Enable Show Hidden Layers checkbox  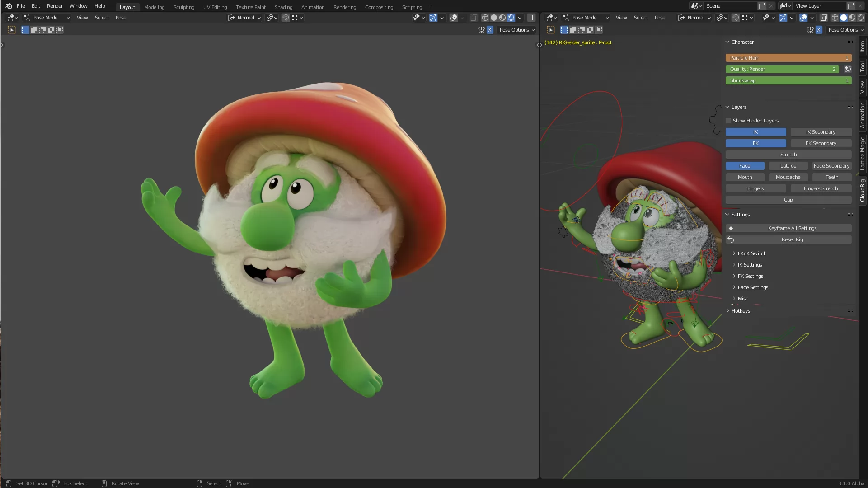[728, 121]
